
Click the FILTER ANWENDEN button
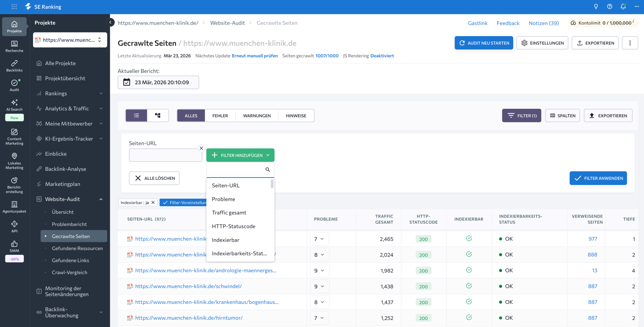(x=598, y=178)
